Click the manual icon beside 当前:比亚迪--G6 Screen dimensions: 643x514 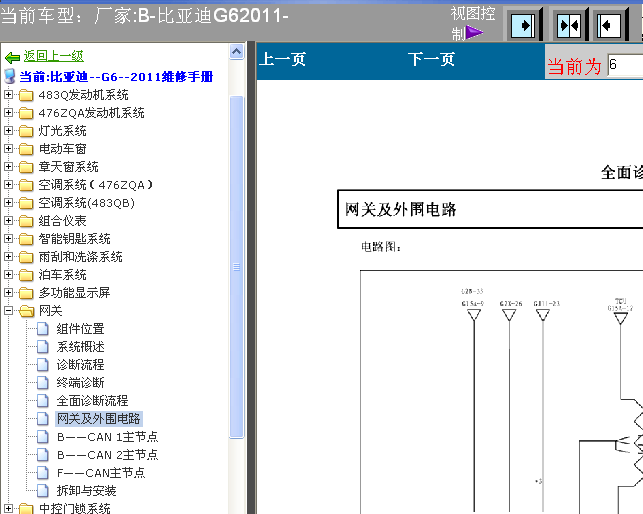coord(9,76)
